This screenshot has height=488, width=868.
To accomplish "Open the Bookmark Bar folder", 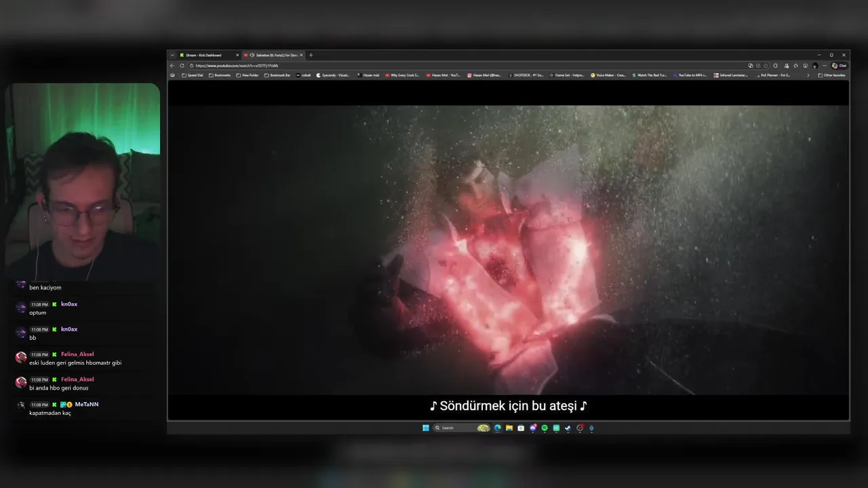I will tap(277, 75).
